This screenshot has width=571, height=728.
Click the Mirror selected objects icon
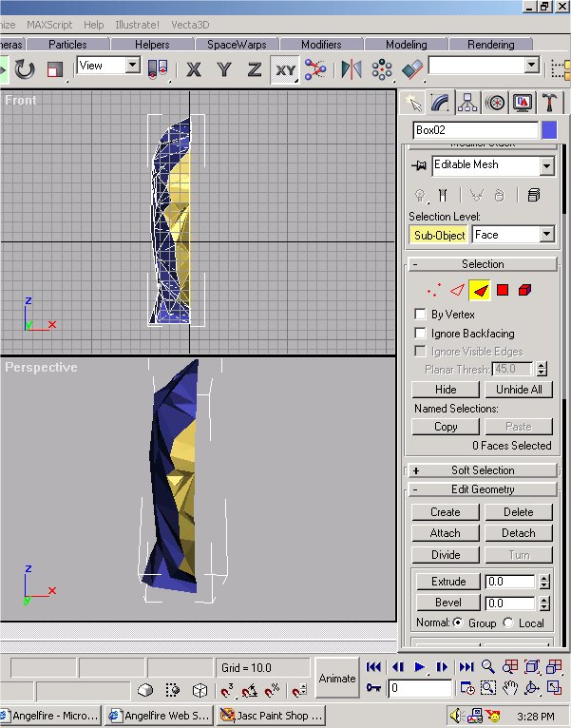352,68
